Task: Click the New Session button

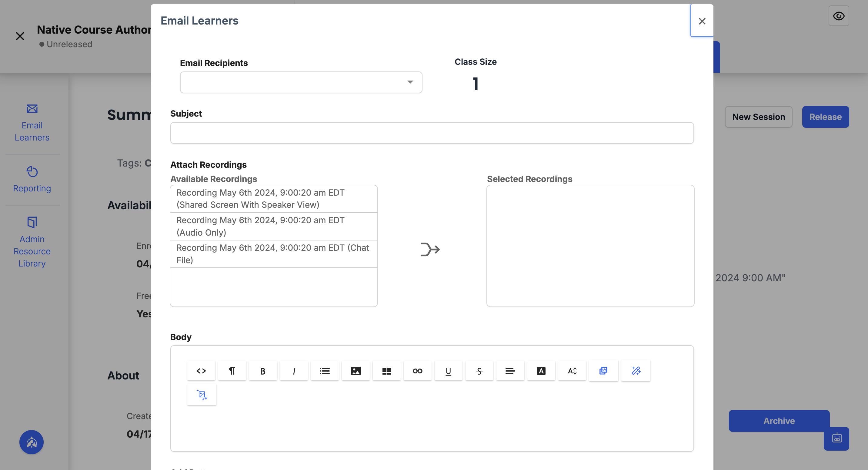Action: coord(759,117)
